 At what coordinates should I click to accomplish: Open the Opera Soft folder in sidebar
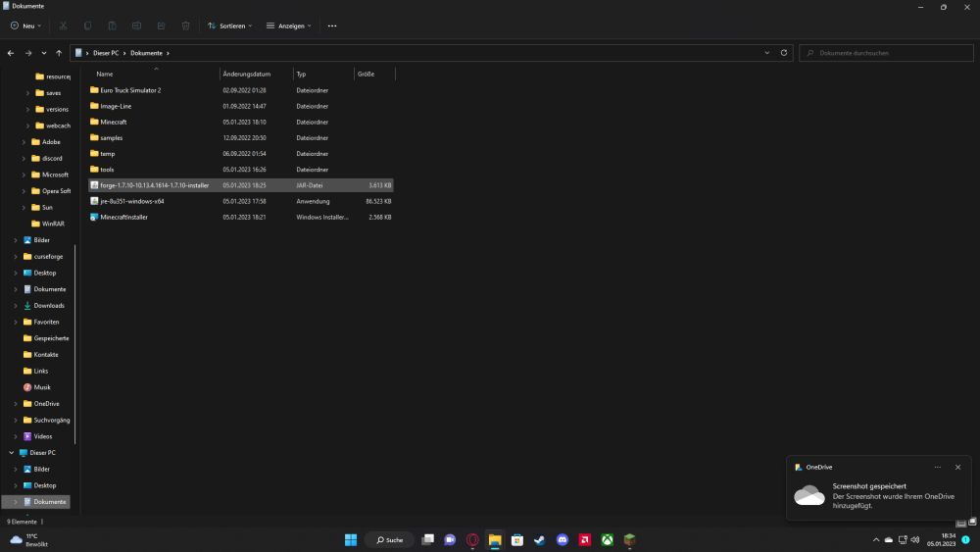51,190
